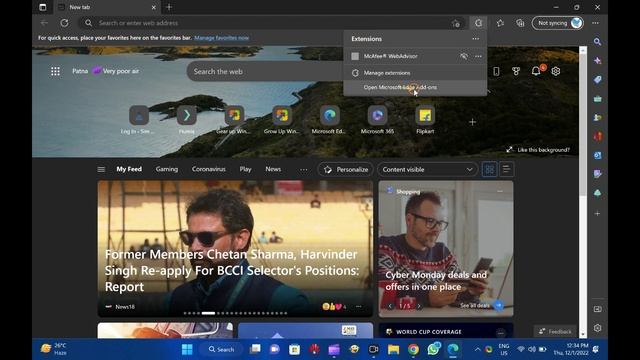Open the Microsoft Edge quick link tile

(x=329, y=120)
